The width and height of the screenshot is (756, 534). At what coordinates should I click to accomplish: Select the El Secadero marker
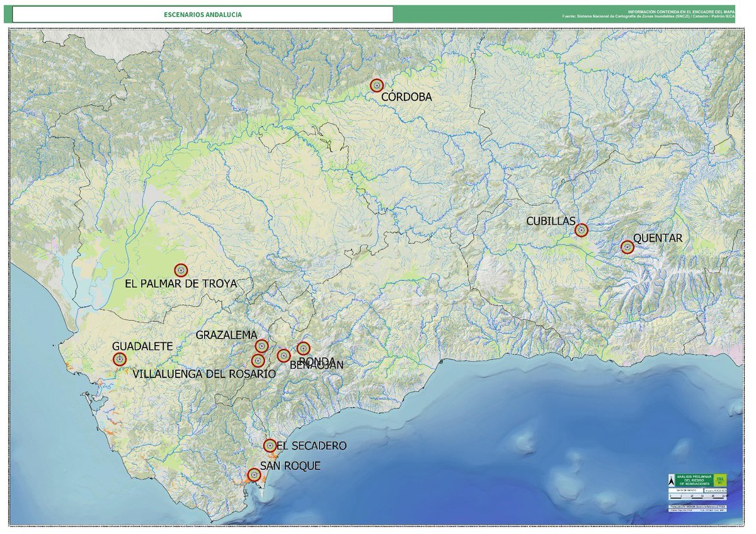coord(270,445)
